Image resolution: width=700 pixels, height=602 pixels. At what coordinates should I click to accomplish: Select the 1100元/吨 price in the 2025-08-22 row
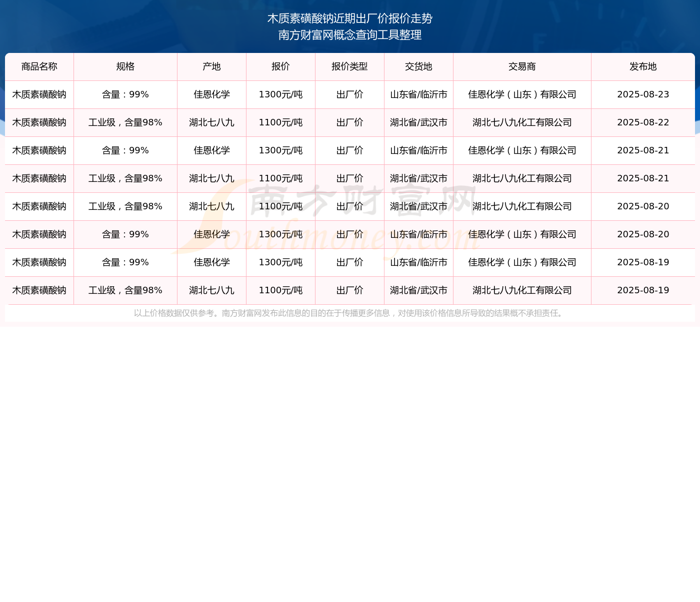[280, 123]
